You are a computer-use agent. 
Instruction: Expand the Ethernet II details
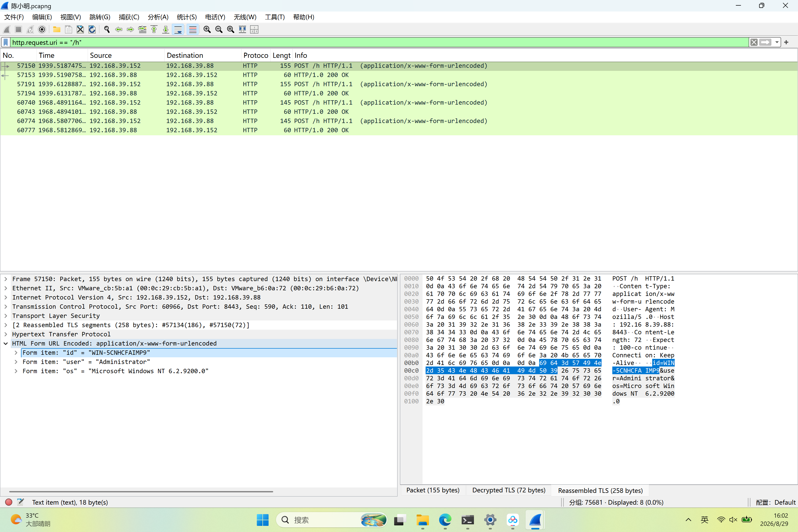point(6,288)
